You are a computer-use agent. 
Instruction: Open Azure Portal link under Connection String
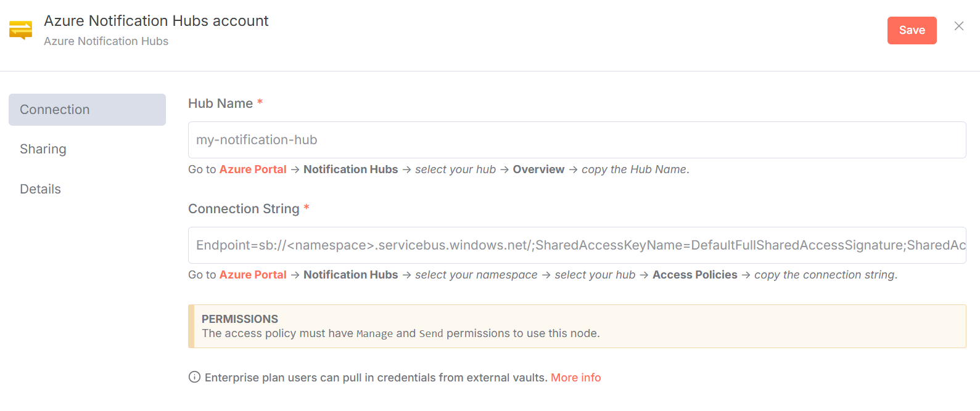pyautogui.click(x=253, y=275)
